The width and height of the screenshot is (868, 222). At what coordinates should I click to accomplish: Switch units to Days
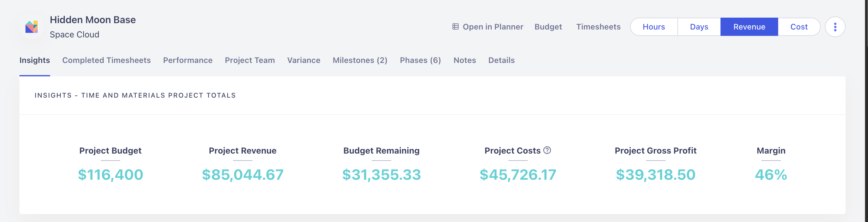click(x=699, y=27)
